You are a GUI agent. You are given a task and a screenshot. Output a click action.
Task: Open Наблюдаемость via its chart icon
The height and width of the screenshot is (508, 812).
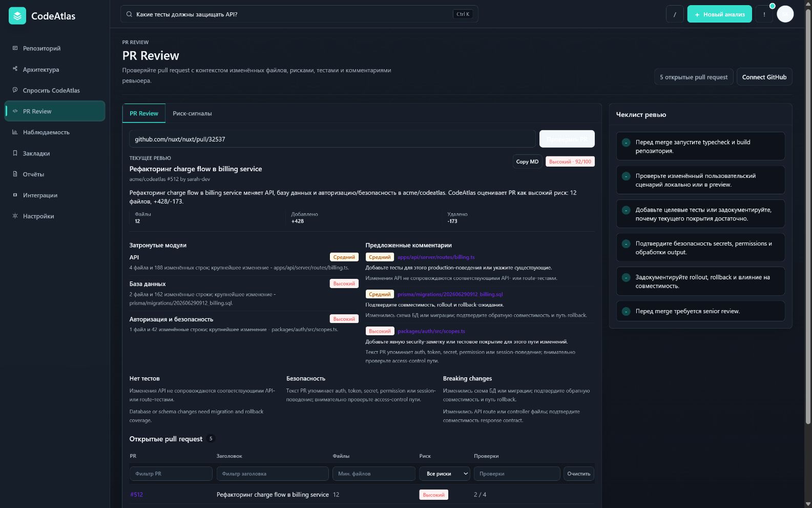(x=15, y=132)
